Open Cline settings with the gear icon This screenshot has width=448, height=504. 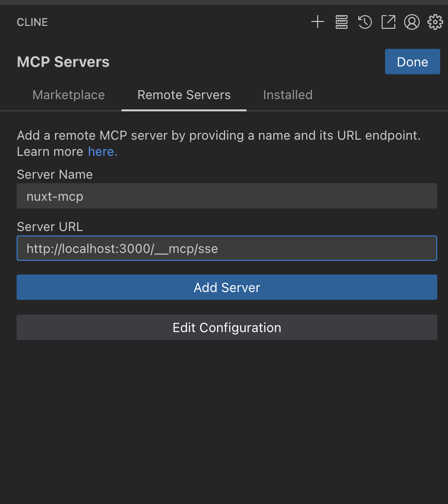click(435, 22)
